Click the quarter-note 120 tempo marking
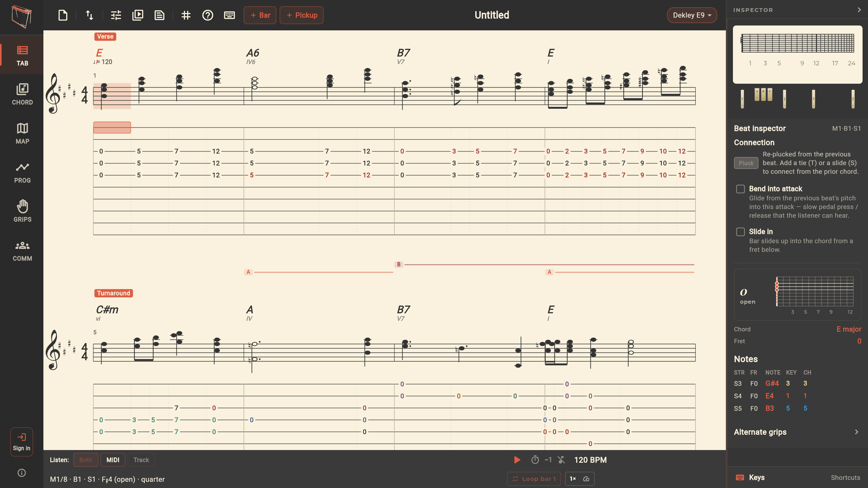 103,62
